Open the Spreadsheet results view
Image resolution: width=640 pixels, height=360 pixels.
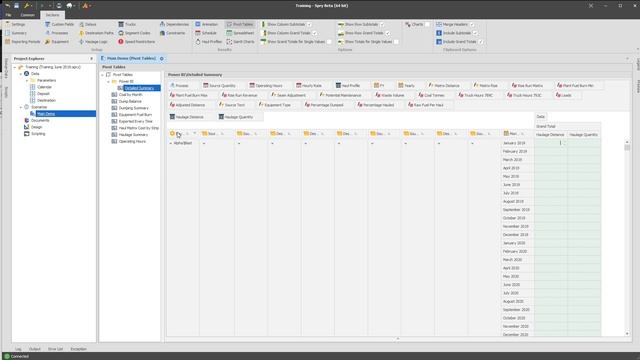(240, 33)
